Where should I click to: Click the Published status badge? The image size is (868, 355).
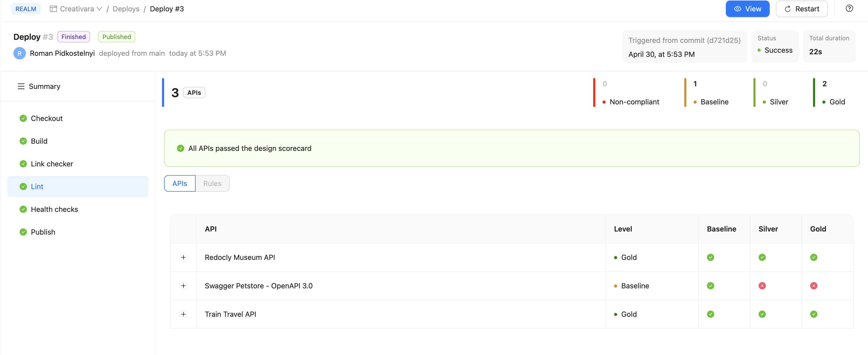click(x=117, y=37)
